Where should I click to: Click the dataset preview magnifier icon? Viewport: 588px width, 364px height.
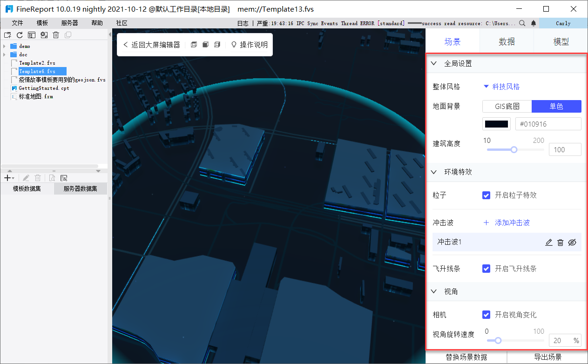pyautogui.click(x=52, y=178)
